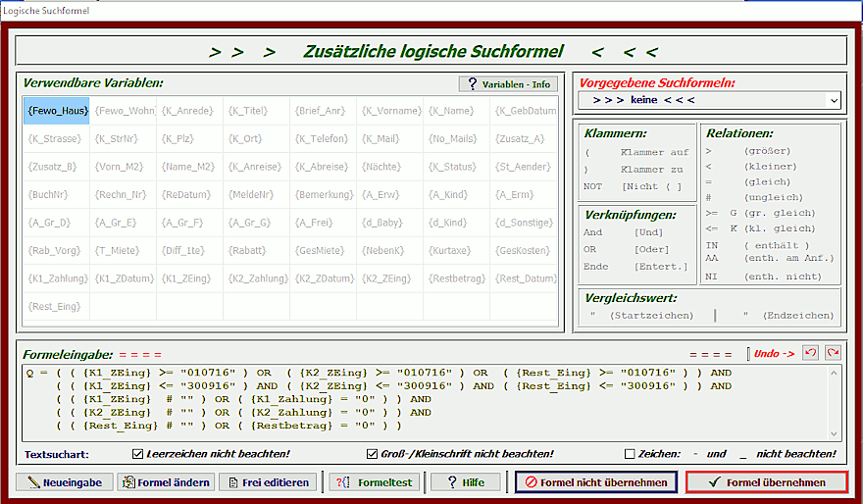Viewport: 863px width, 504px height.
Task: Toggle 'Groß-/Kleinschrift nicht beachten' checkbox
Action: 373,454
